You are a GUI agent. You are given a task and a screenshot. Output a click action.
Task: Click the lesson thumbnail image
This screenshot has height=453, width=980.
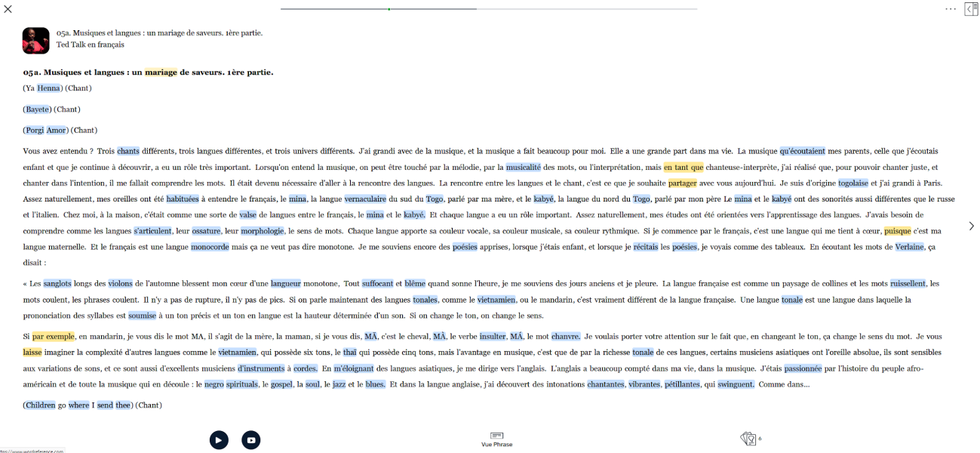pyautogui.click(x=35, y=41)
